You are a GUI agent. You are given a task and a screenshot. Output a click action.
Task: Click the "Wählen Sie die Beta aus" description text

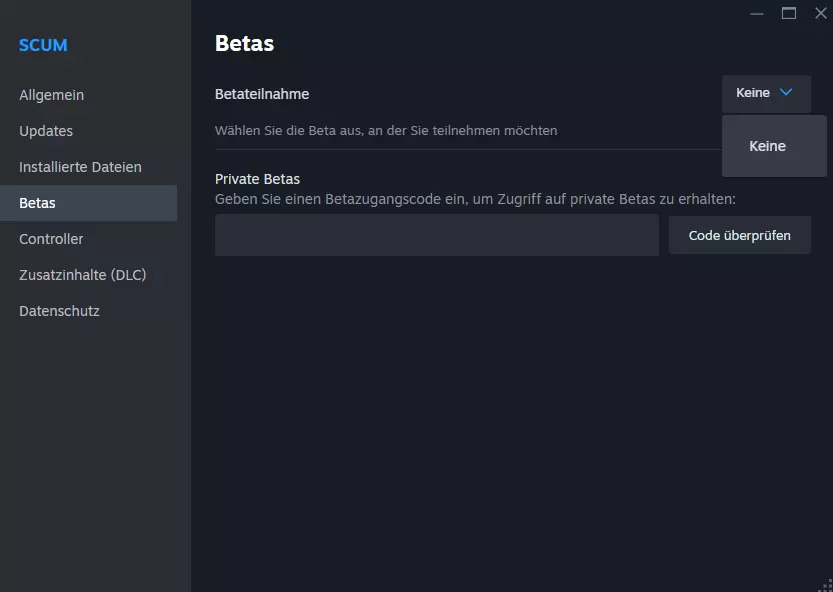(386, 131)
